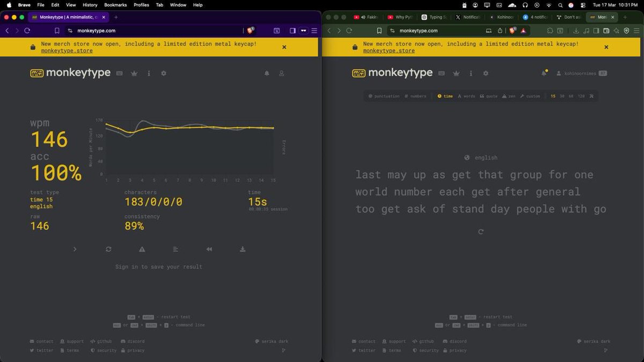Open monkeytype.store link in right banner
Viewport: 644px width, 362px height.
point(389,50)
